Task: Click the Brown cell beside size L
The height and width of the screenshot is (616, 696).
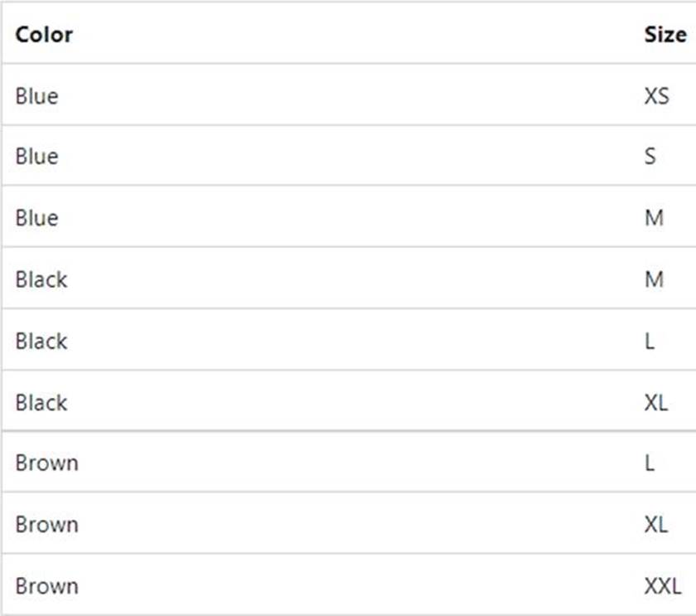Action: pyautogui.click(x=46, y=463)
